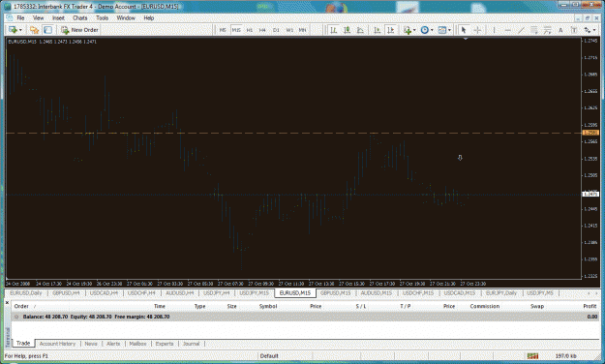Viewport: 605px width, 364px height.
Task: Switch chart to MN timeframe
Action: 302,30
